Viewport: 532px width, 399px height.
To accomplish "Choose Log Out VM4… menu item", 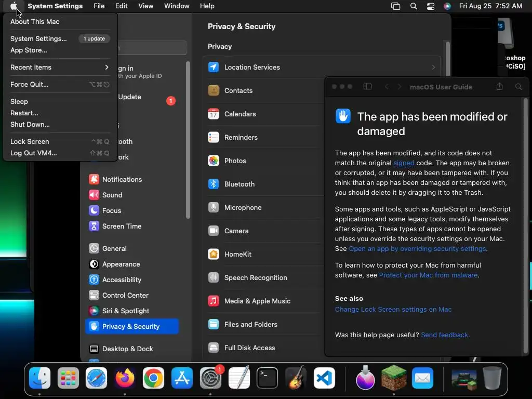I will (60, 153).
